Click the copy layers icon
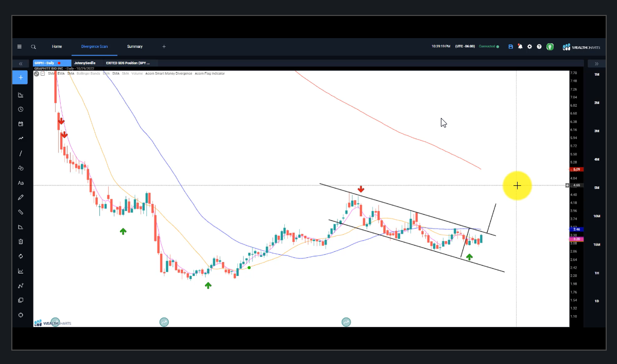 point(21,300)
